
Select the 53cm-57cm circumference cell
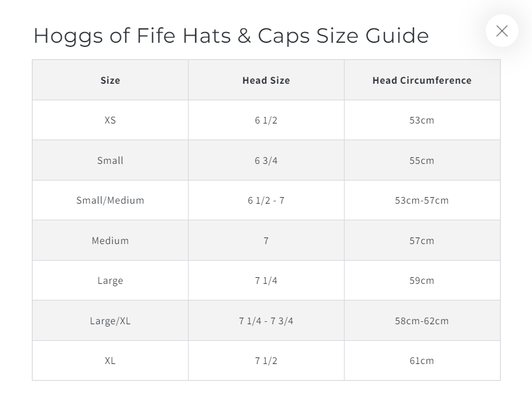point(422,200)
